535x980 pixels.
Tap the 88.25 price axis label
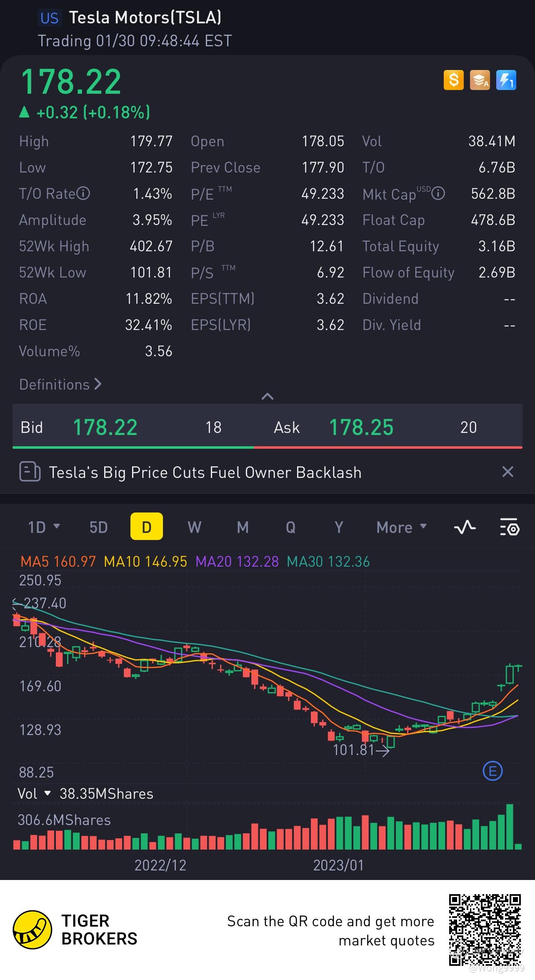(37, 772)
